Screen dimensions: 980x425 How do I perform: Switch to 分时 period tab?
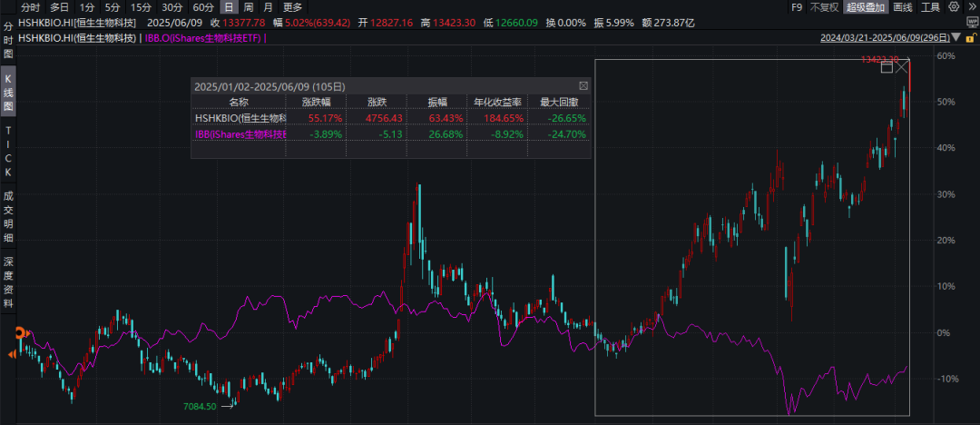(30, 7)
